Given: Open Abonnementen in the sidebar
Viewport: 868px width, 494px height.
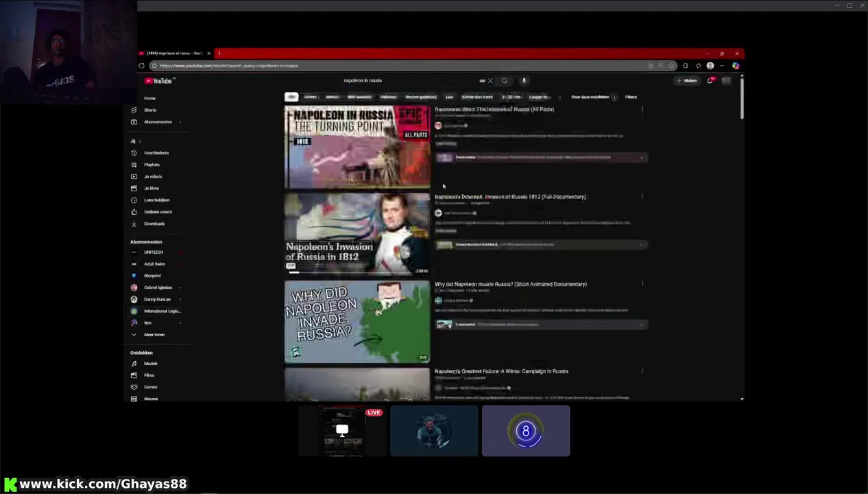Looking at the screenshot, I should (158, 122).
